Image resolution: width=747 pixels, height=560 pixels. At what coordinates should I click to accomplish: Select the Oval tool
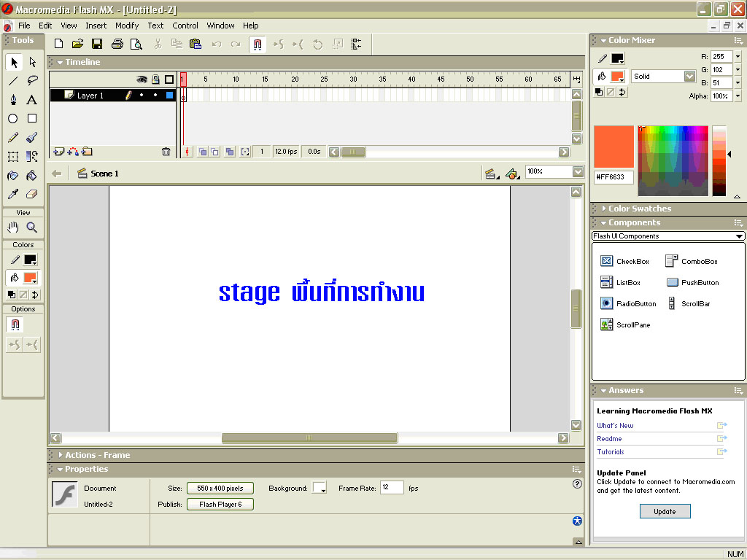point(13,119)
